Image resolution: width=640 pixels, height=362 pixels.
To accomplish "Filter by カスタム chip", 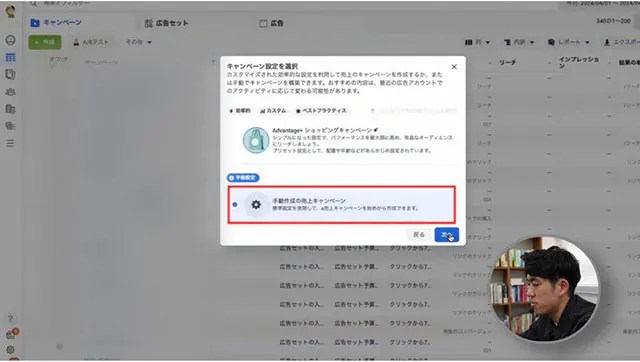I will [x=273, y=111].
